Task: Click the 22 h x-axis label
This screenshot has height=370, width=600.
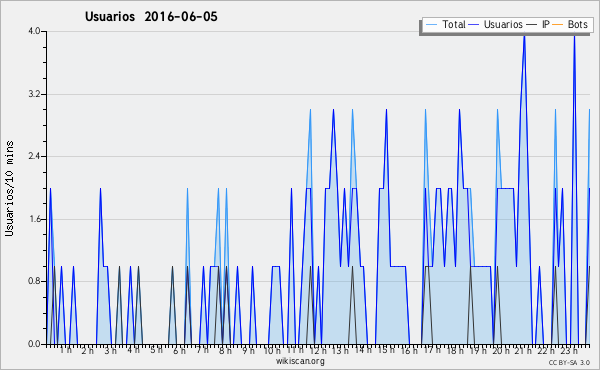Action: pos(546,350)
